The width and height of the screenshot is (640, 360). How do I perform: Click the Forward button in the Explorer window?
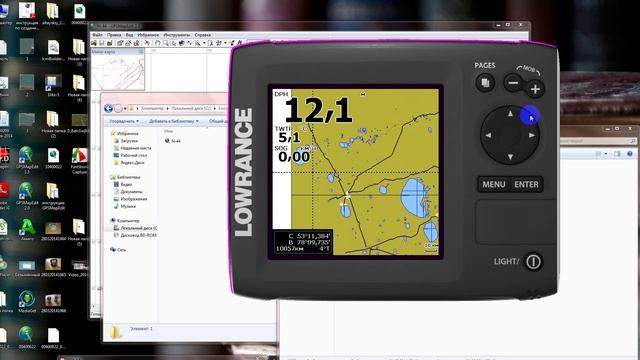coord(118,109)
